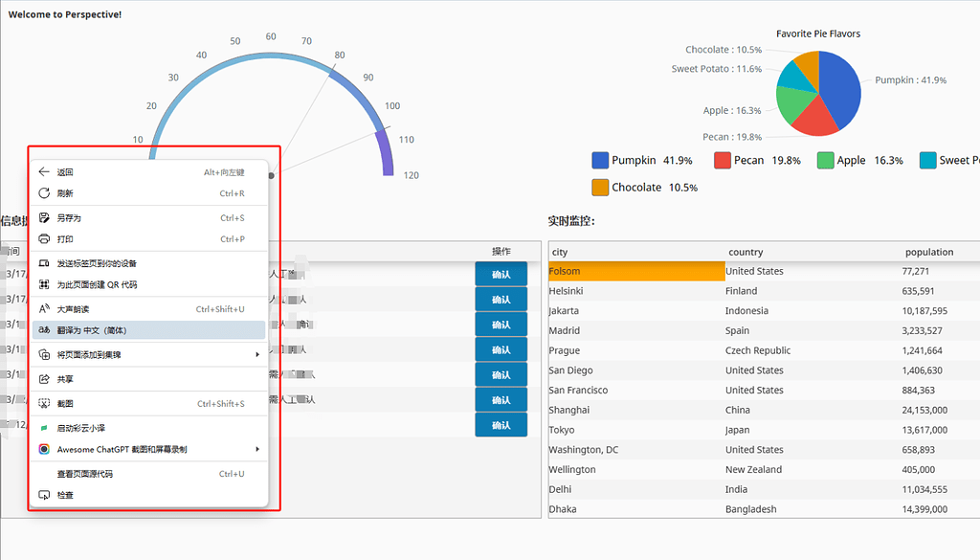Click the Web Capture (截图) icon
Screen dimensions: 980x560
44,402
